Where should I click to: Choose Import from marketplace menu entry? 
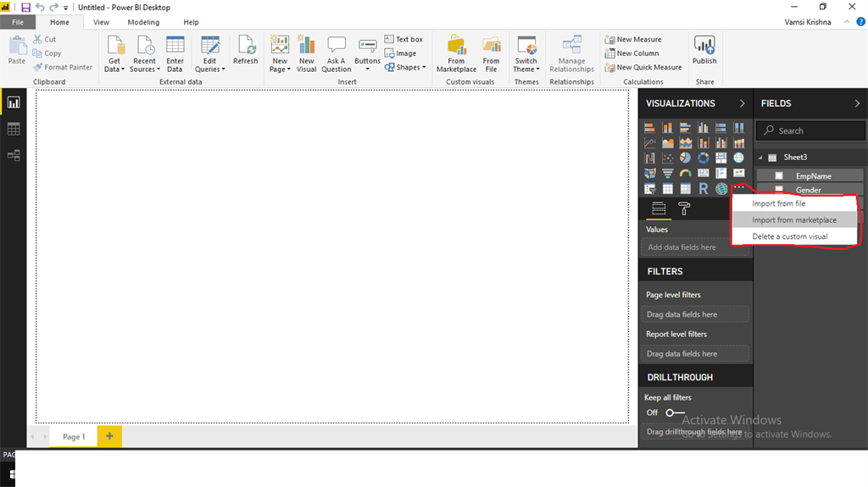794,219
